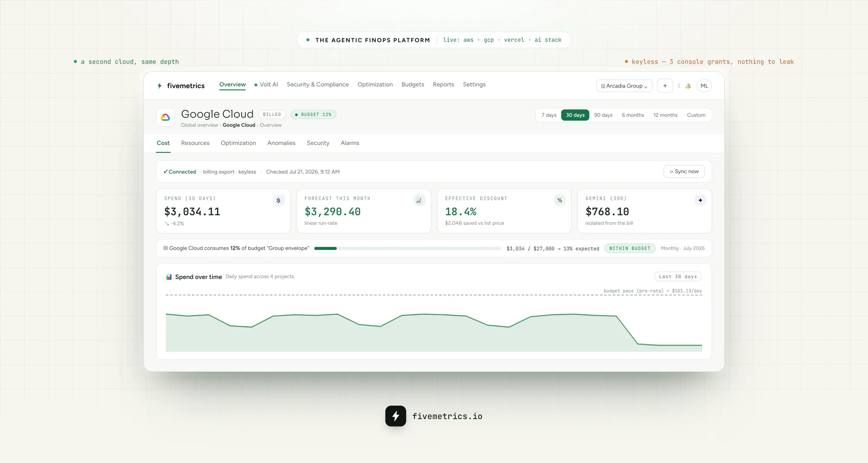Open the Alarms sub-tab
This screenshot has width=868, height=463.
350,143
